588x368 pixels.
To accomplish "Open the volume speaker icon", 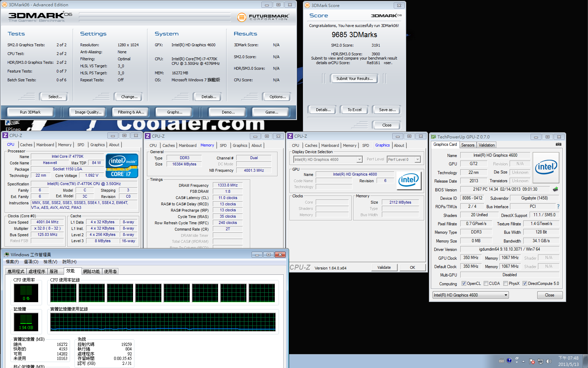I will 548,361.
